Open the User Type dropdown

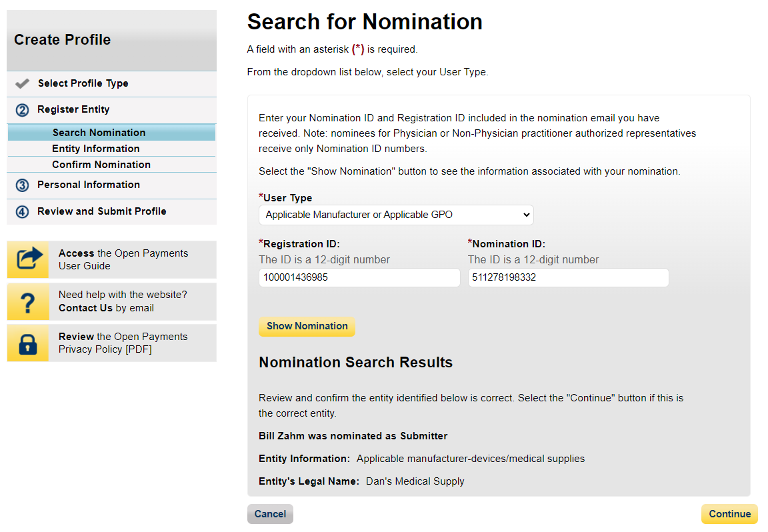(396, 215)
